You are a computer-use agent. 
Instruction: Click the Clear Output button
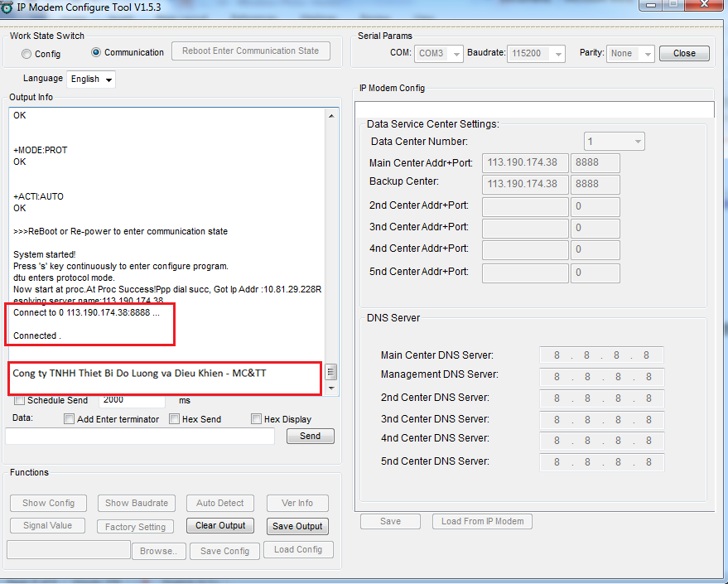point(220,525)
